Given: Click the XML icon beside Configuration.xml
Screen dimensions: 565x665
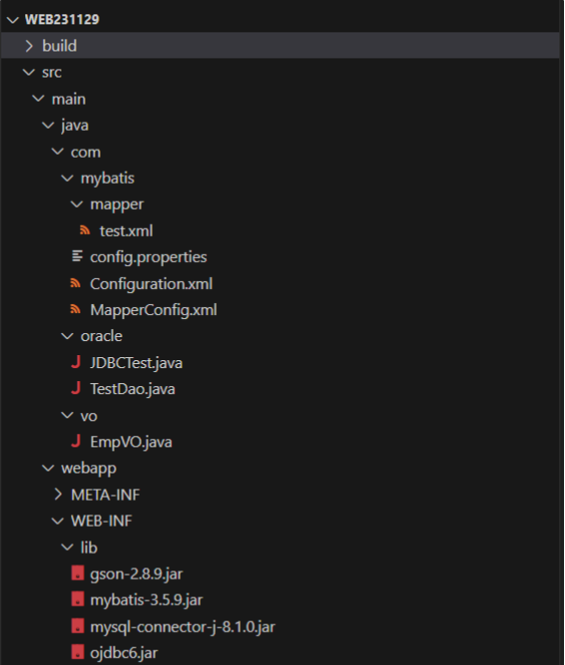Looking at the screenshot, I should [76, 283].
